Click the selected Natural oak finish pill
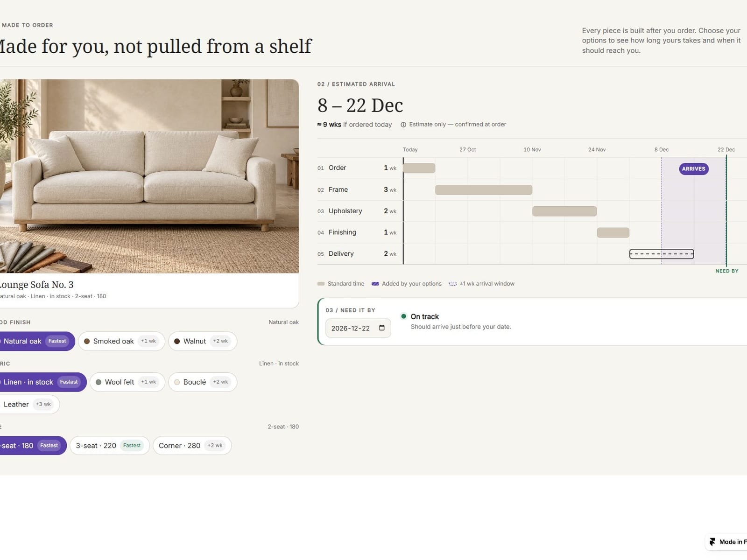747x560 pixels. 36,341
